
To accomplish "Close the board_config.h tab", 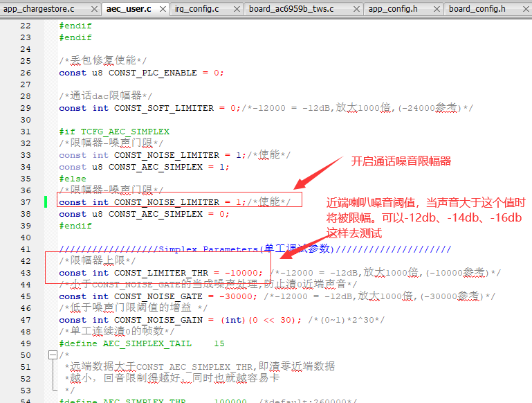I will [x=526, y=9].
